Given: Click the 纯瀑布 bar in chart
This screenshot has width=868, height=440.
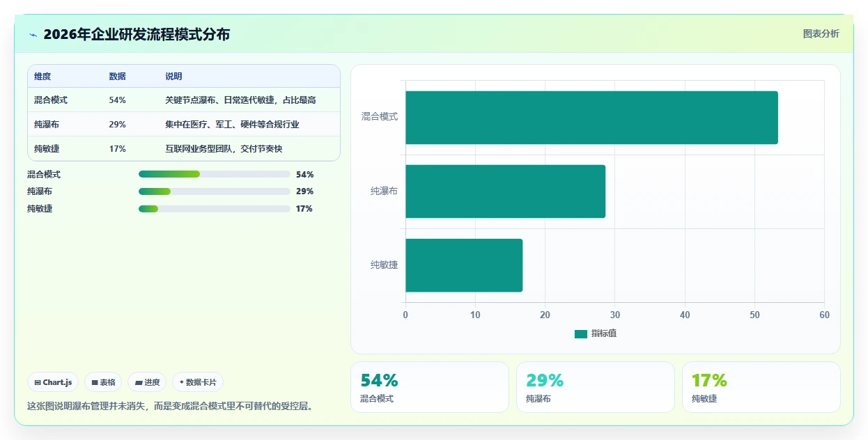Looking at the screenshot, I should point(505,191).
